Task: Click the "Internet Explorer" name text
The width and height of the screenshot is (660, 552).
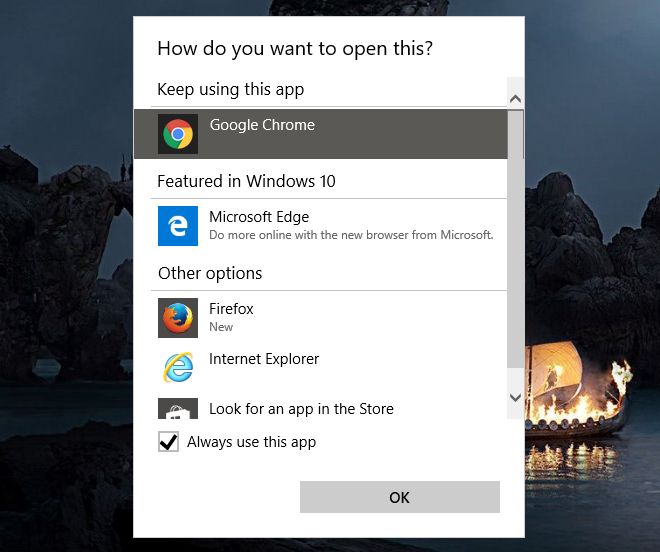Action: pos(264,359)
